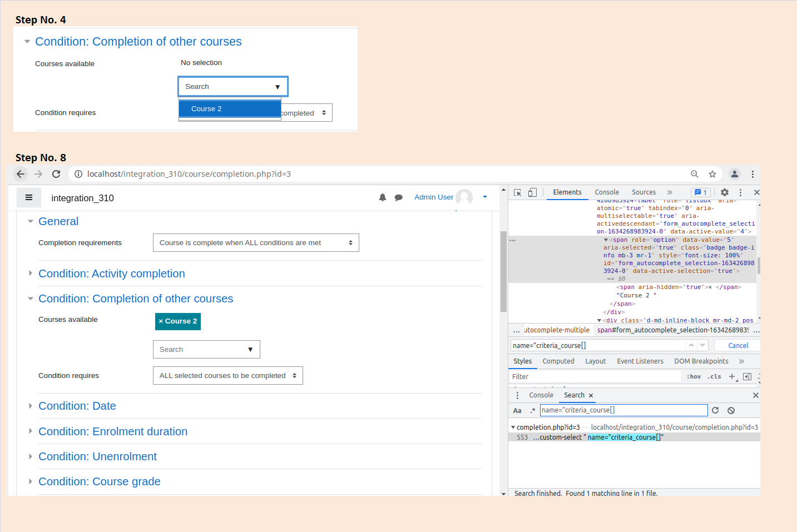The width and height of the screenshot is (797, 532).
Task: Close the DevTools drawer
Action: point(755,395)
